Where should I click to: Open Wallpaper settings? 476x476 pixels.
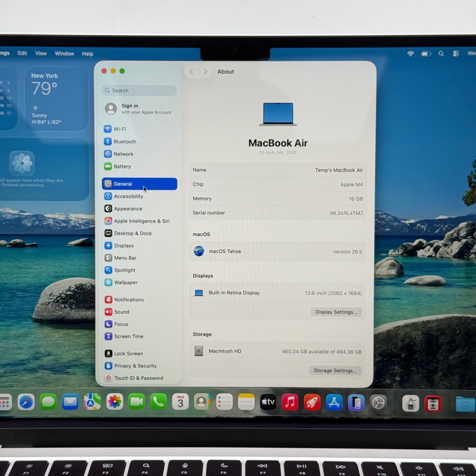point(140,282)
